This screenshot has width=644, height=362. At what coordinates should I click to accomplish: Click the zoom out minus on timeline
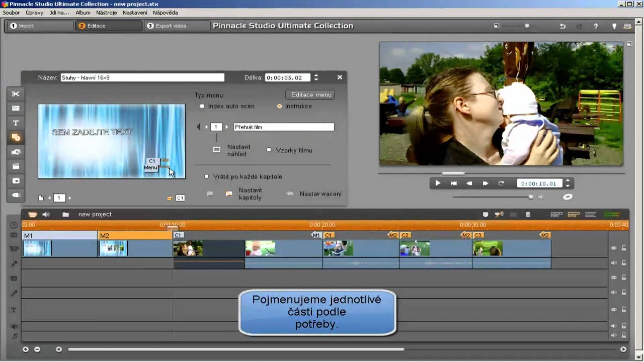(x=37, y=349)
